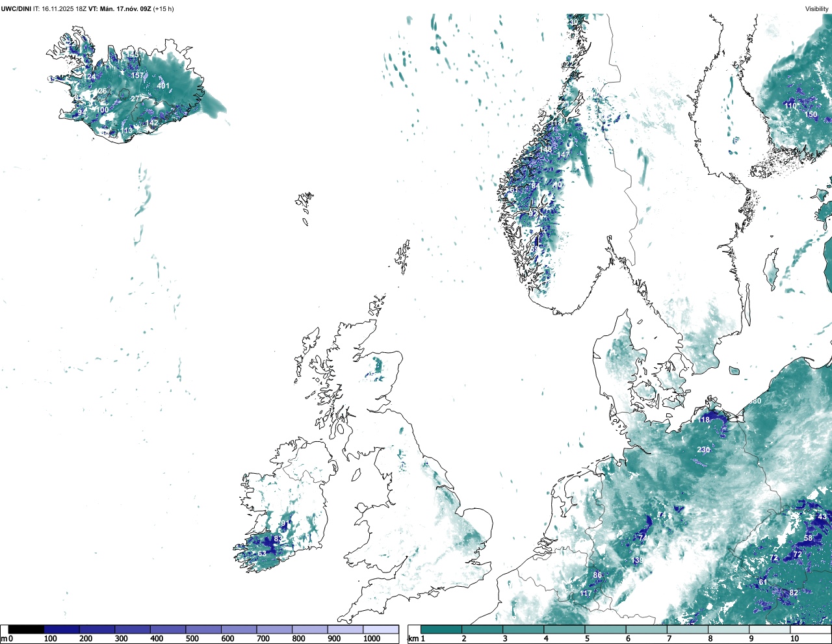Click the '401' value over eastern Iceland
The width and height of the screenshot is (832, 644).
click(163, 86)
